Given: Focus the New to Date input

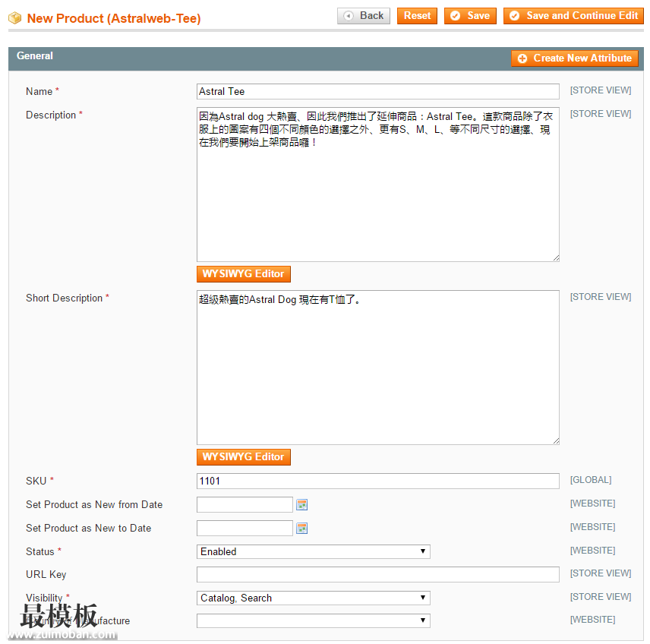Looking at the screenshot, I should [x=245, y=529].
